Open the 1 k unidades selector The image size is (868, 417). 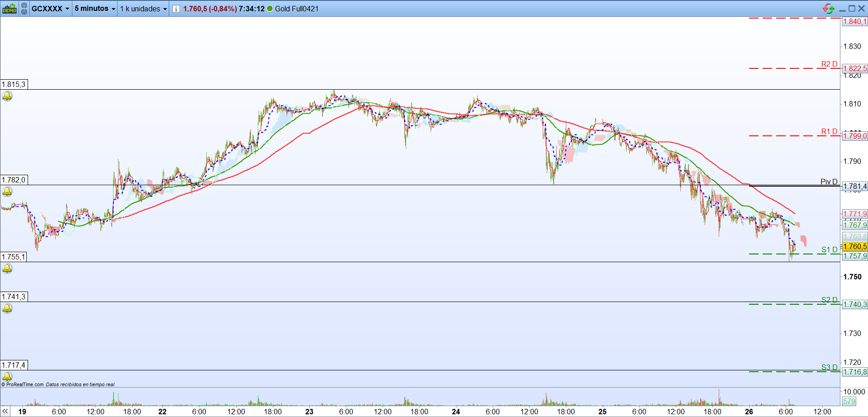[x=143, y=9]
